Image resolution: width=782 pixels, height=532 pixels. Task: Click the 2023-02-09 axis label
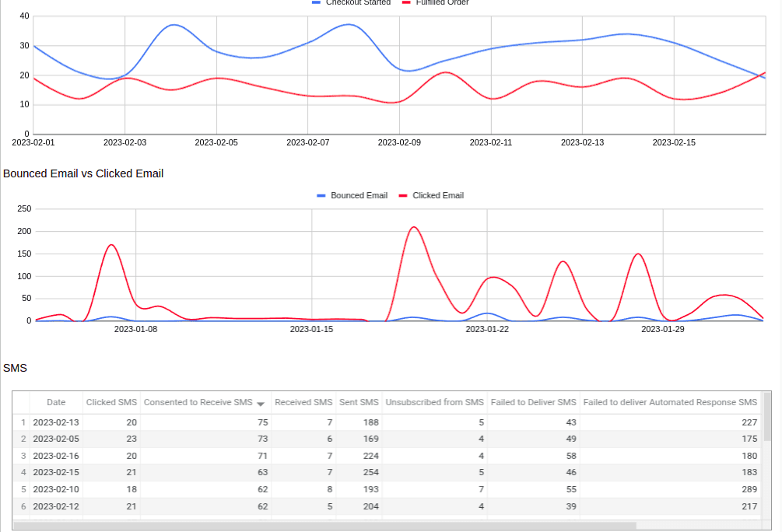pos(399,142)
